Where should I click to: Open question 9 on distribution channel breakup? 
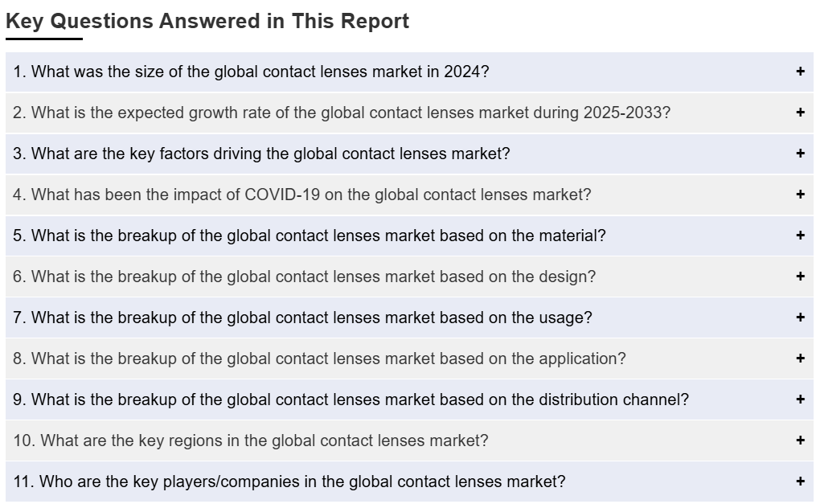(351, 400)
